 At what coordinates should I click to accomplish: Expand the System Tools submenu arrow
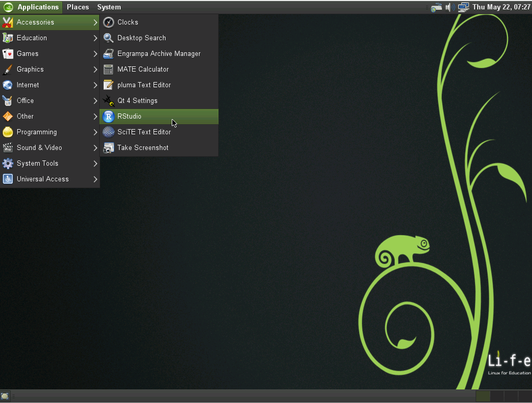[x=96, y=164]
